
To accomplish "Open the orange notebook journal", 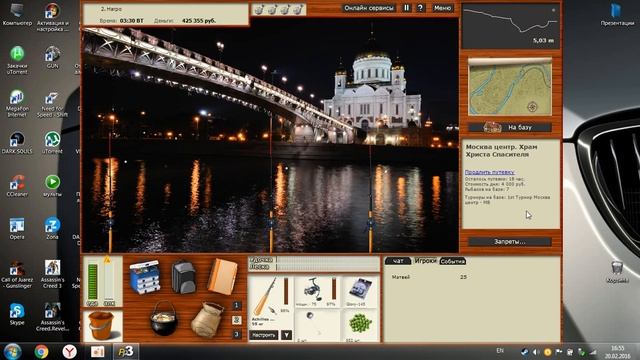I will point(222,276).
